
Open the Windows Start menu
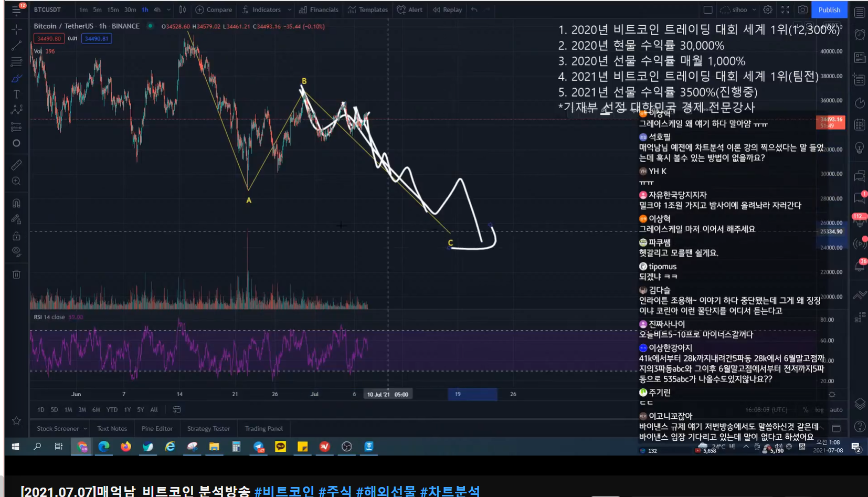tap(16, 447)
